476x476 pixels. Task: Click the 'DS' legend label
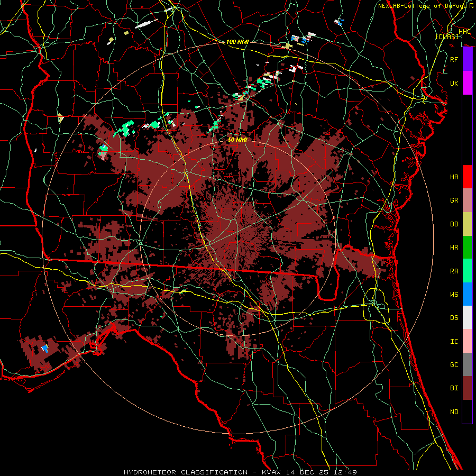(454, 318)
